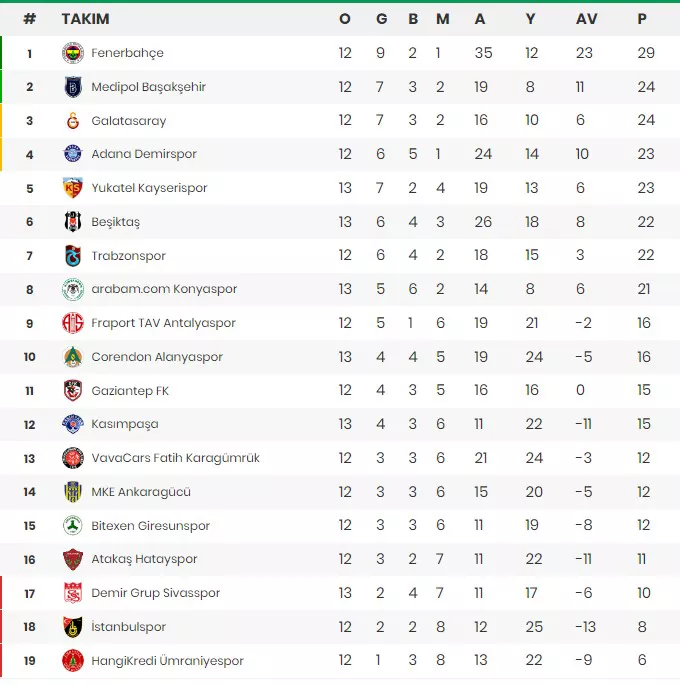
Task: Click the MKE Ankaragücü team name
Action: coord(141,492)
